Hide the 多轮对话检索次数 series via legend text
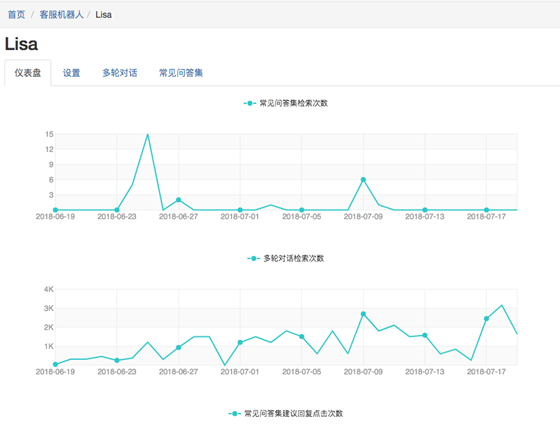This screenshot has height=432, width=560. click(294, 258)
